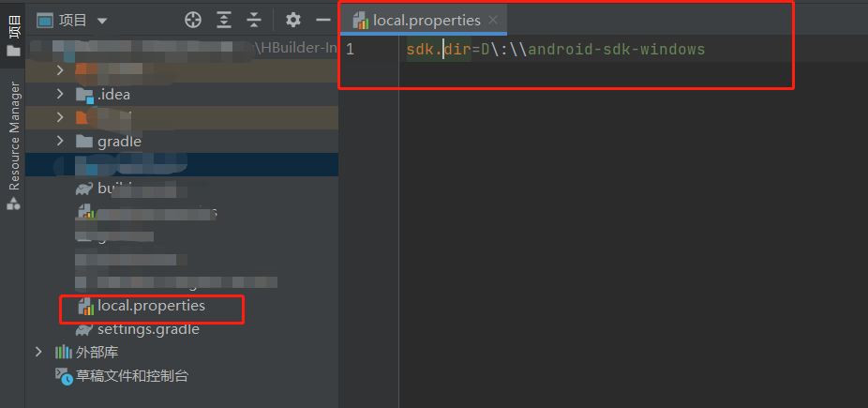Open project panel settings gear

[293, 20]
